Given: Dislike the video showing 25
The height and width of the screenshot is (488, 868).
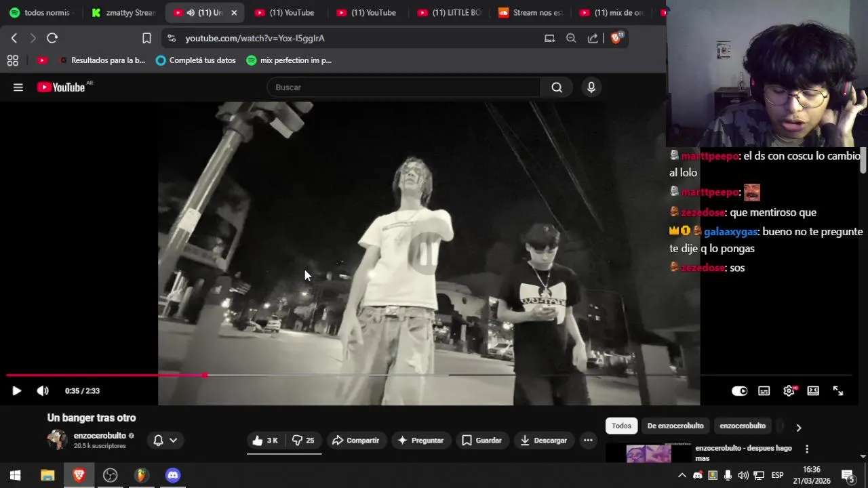Looking at the screenshot, I should point(303,441).
